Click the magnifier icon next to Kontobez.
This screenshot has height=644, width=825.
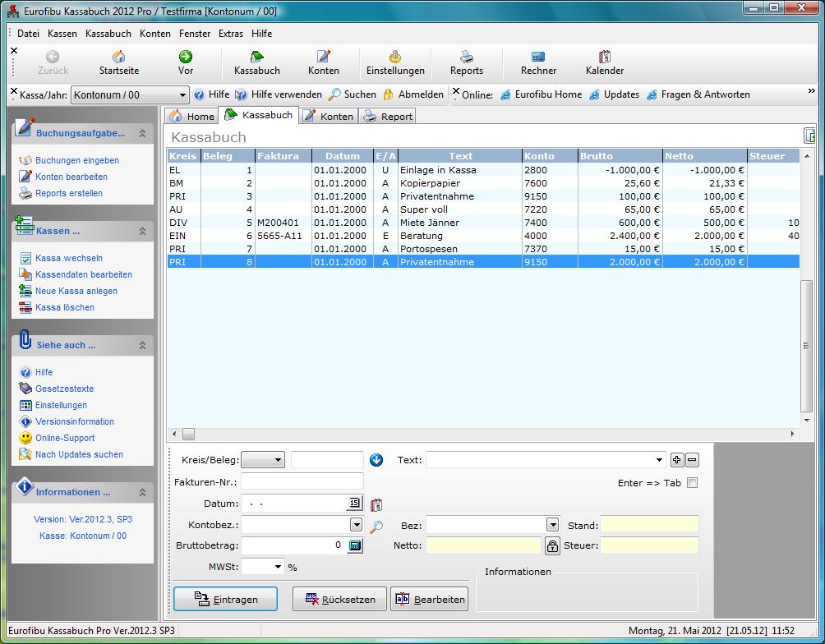click(x=376, y=527)
